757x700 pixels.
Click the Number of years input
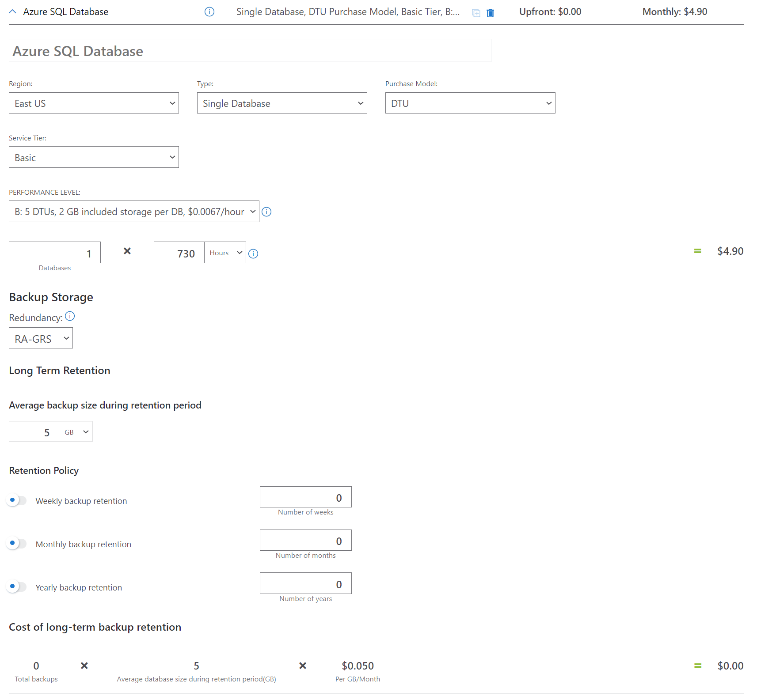point(306,583)
